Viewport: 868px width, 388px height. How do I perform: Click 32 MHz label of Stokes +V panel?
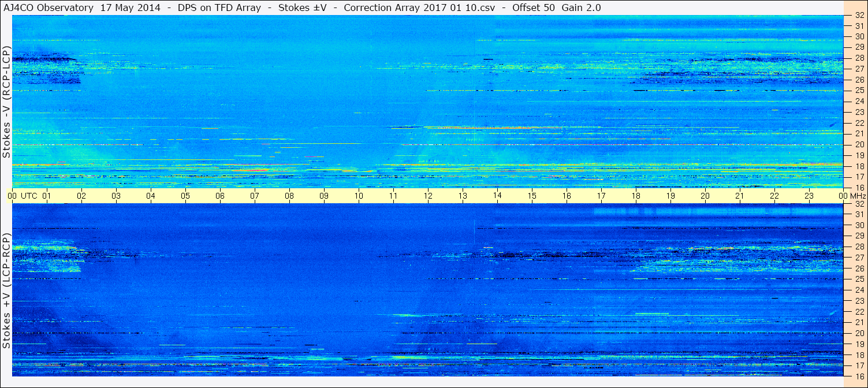point(859,204)
